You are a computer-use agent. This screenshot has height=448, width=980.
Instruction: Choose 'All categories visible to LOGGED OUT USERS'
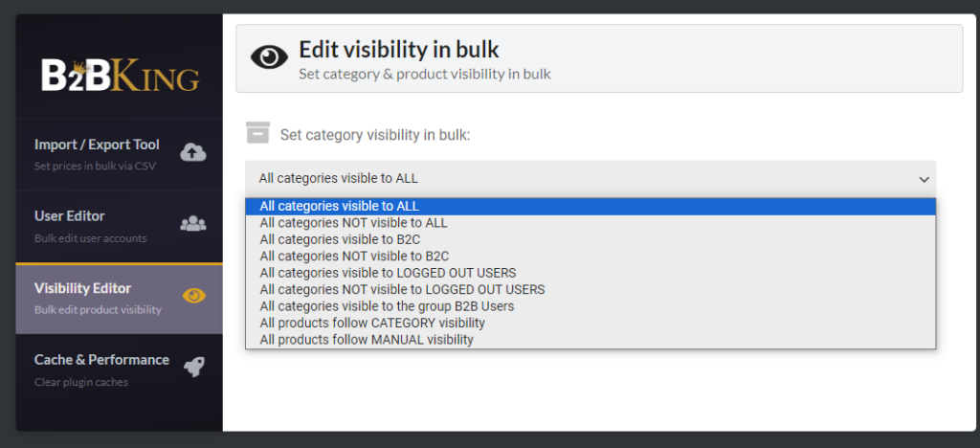tap(388, 273)
